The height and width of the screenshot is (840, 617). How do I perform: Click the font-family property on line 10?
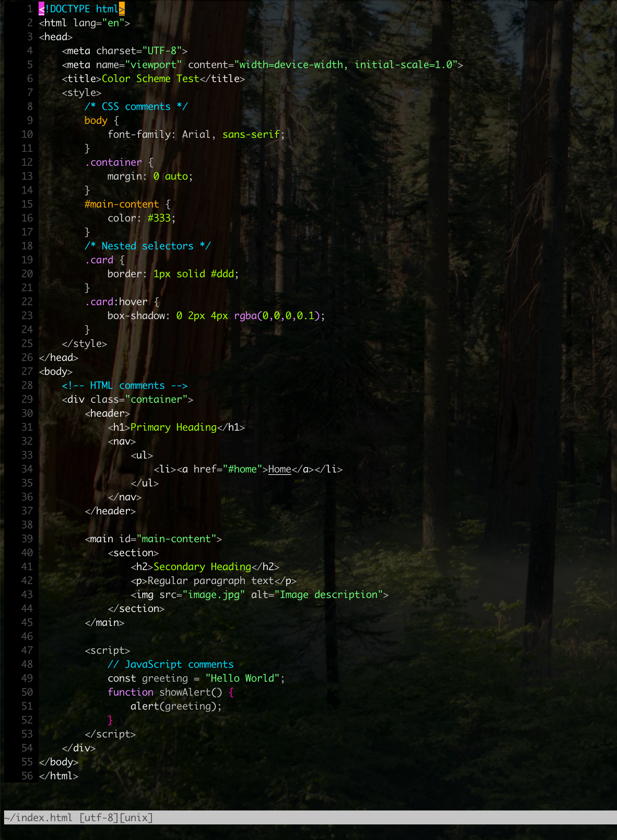(139, 134)
